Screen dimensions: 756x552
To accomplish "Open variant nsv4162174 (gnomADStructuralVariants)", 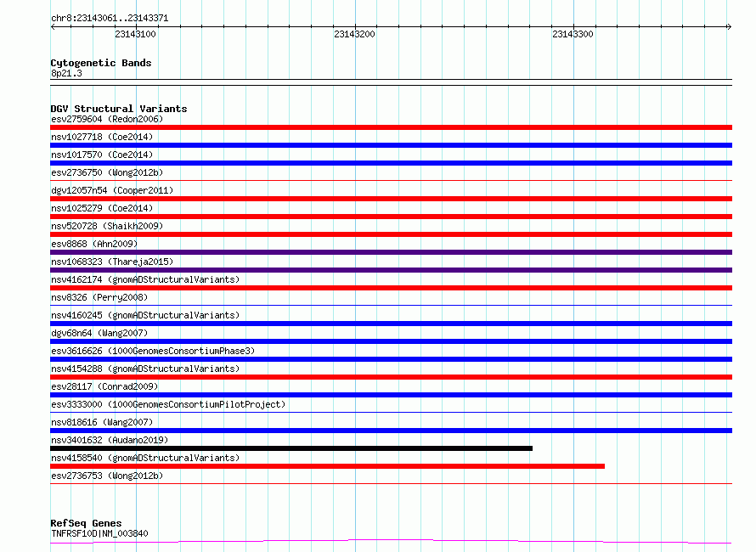I will pos(145,279).
